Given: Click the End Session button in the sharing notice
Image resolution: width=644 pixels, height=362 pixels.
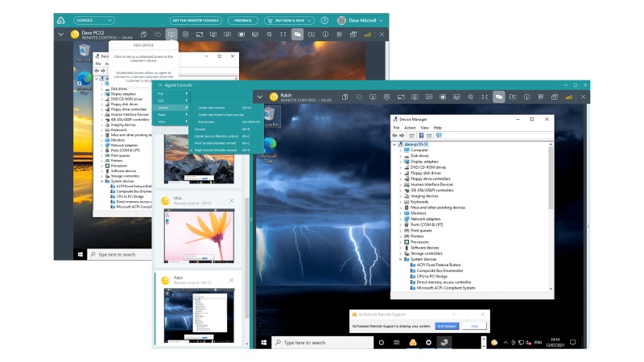Looking at the screenshot, I should 447,326.
